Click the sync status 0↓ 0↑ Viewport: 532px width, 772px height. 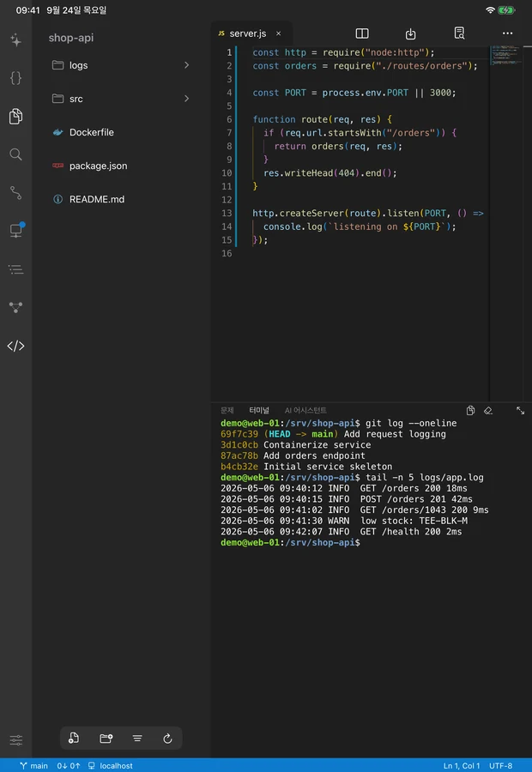click(69, 766)
